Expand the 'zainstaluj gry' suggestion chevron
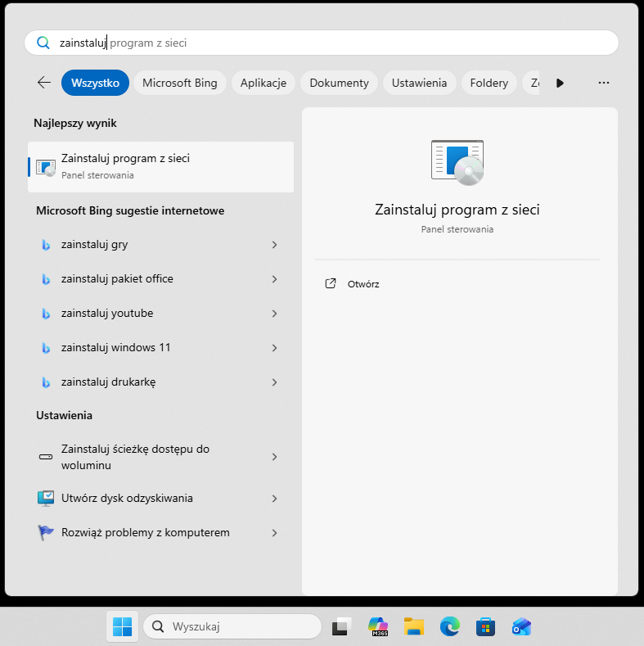The width and height of the screenshot is (644, 646). 274,245
